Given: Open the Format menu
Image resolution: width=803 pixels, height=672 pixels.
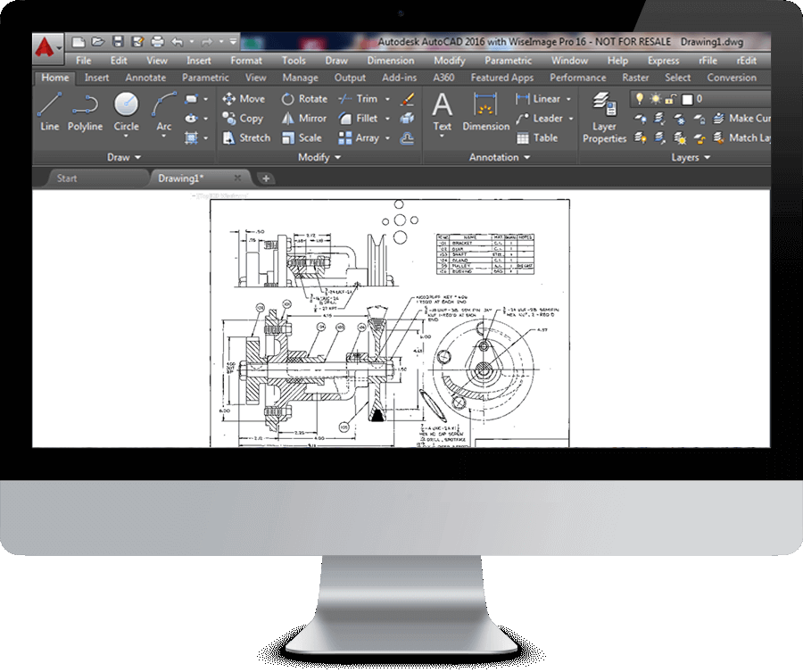Looking at the screenshot, I should click(x=246, y=61).
